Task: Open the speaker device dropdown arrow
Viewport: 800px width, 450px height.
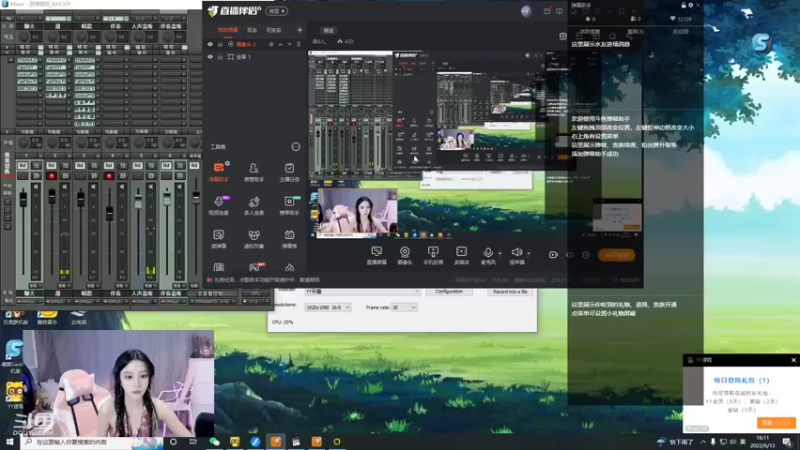Action: point(529,253)
